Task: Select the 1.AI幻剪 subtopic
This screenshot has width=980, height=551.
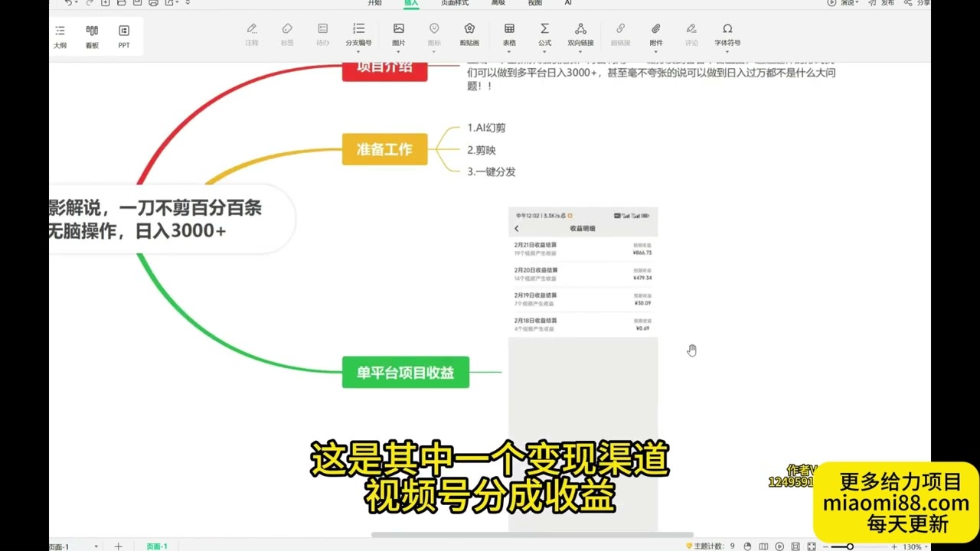Action: click(486, 128)
